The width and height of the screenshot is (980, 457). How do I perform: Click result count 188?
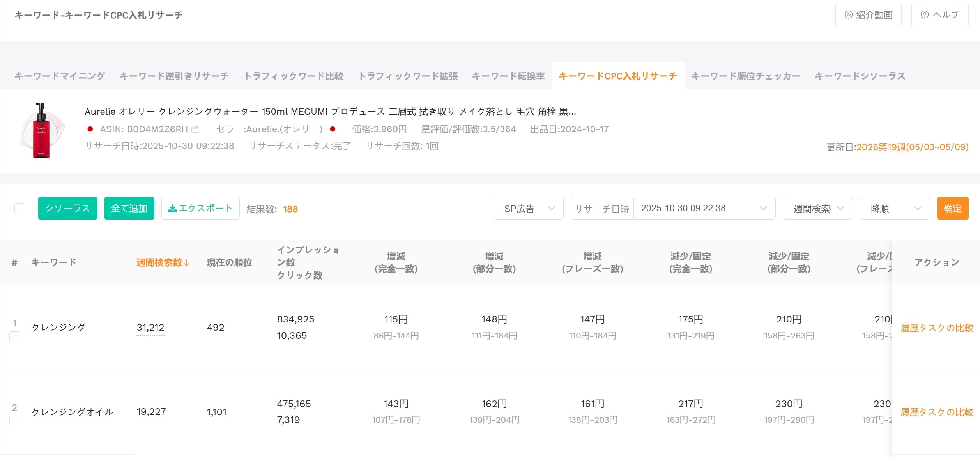click(x=290, y=209)
